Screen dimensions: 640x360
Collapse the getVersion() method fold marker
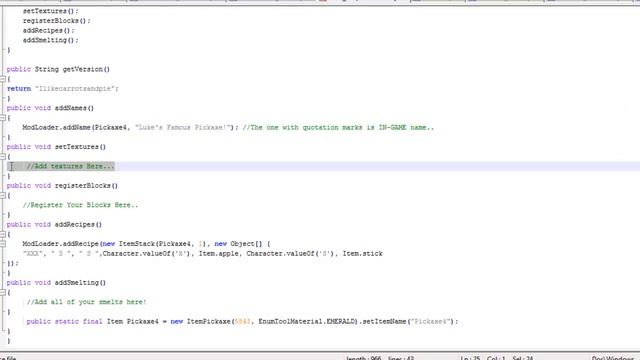tap(2, 79)
